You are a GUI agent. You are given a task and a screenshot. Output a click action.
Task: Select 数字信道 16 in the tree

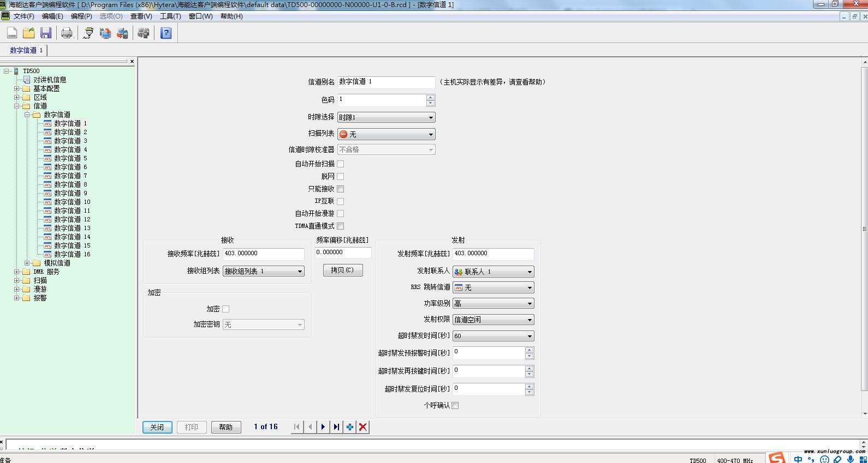pos(72,254)
